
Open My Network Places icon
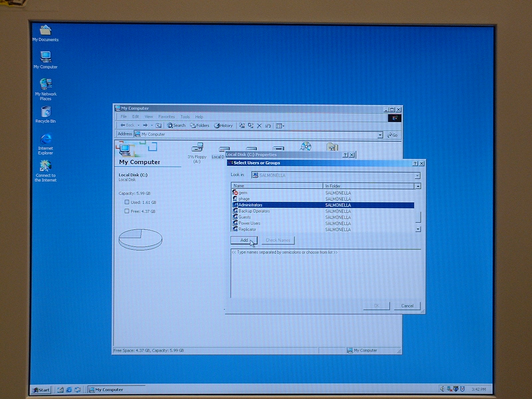[46, 84]
